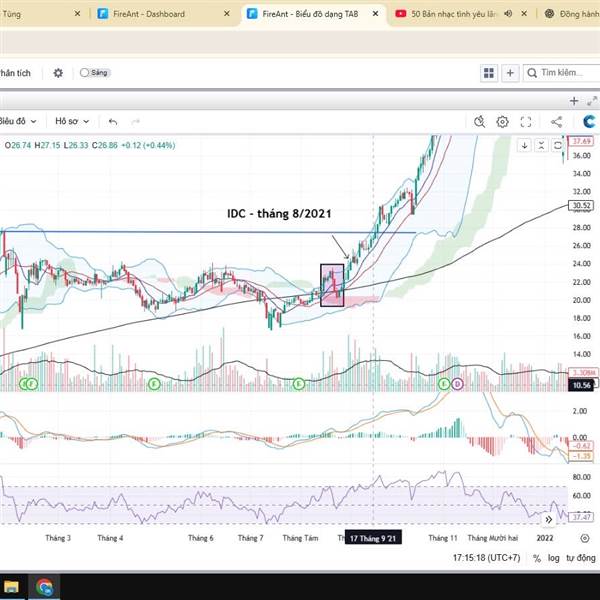Image resolution: width=600 pixels, height=600 pixels.
Task: Click the plus button beside the search box
Action: coord(510,73)
